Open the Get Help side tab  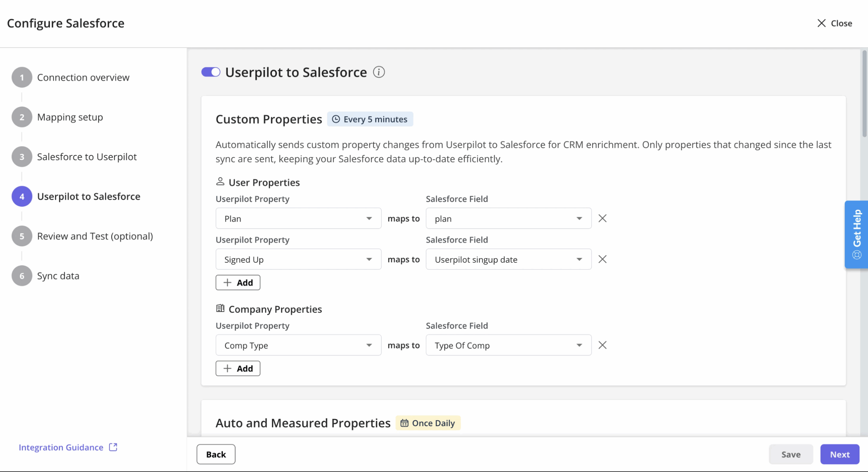click(x=856, y=234)
